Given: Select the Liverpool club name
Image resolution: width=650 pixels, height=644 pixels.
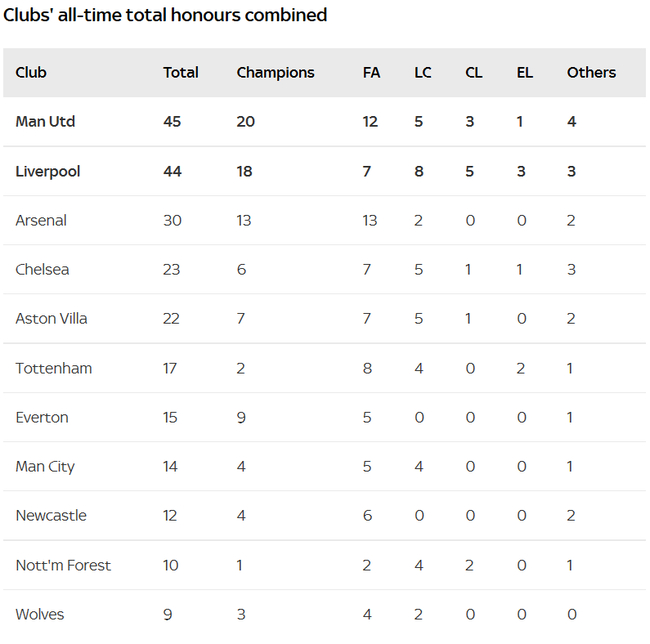Looking at the screenshot, I should pyautogui.click(x=47, y=172).
